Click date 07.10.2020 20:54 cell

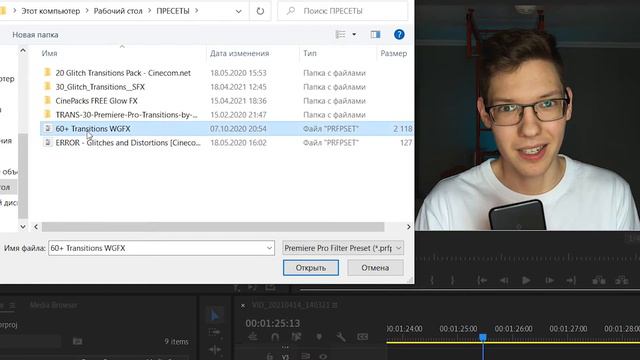click(x=238, y=129)
